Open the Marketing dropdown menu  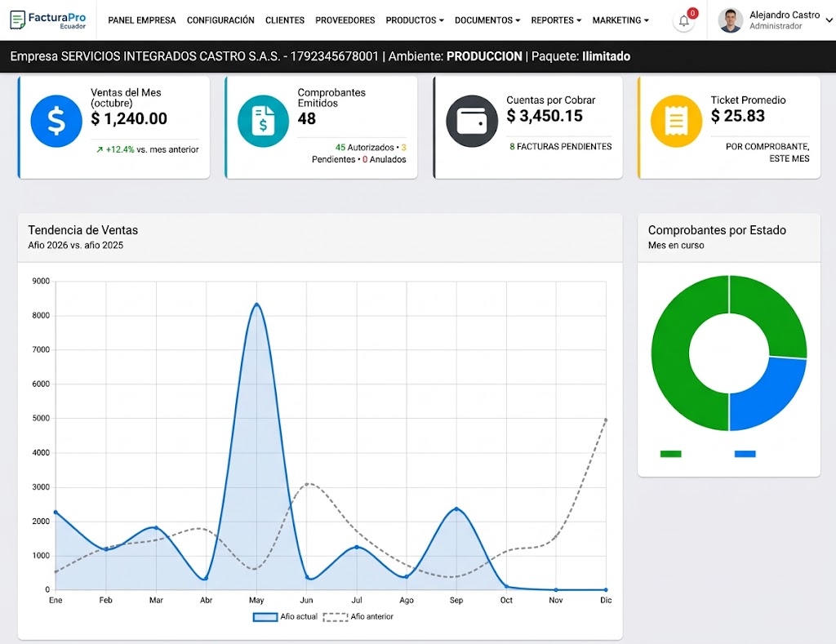(620, 20)
